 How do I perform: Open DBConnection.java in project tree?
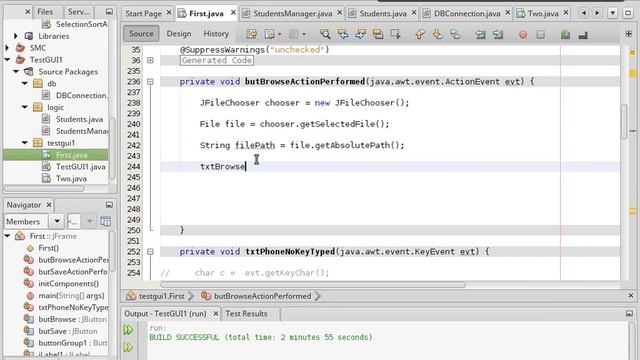81,95
